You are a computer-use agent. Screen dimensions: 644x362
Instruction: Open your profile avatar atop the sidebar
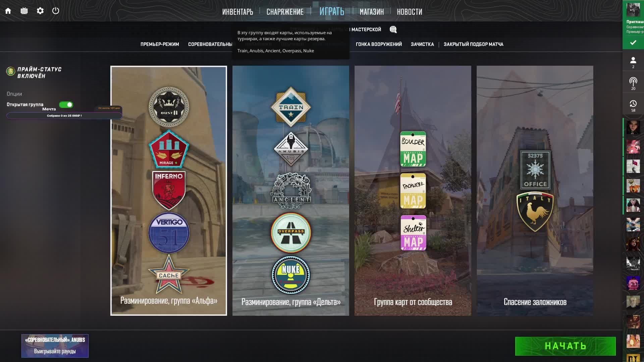coord(633,10)
